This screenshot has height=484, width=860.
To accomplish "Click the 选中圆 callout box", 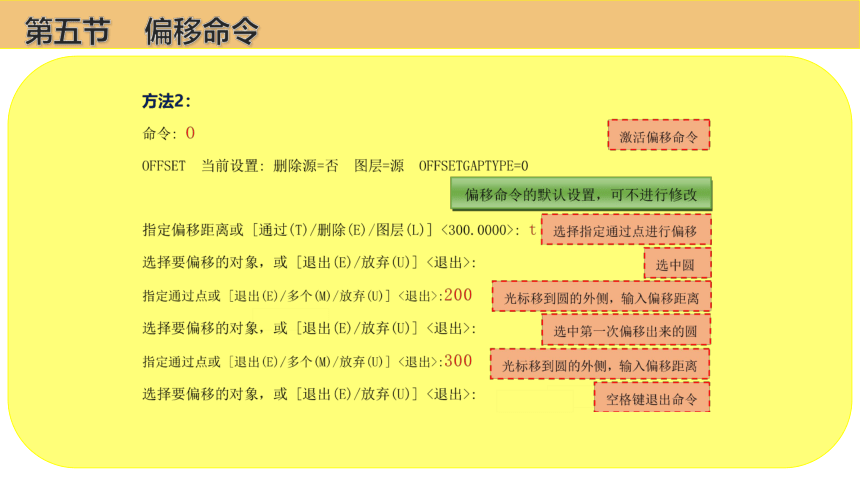I will click(677, 264).
